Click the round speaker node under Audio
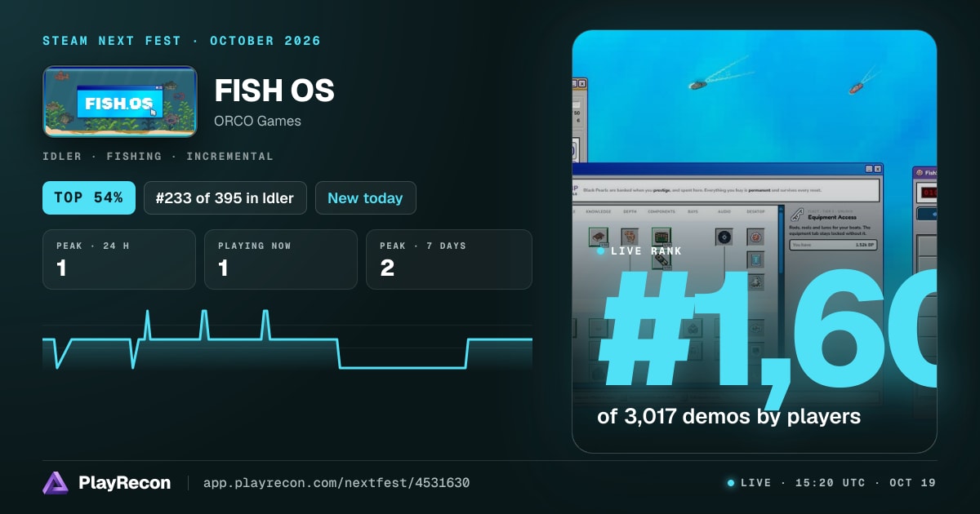 point(724,237)
